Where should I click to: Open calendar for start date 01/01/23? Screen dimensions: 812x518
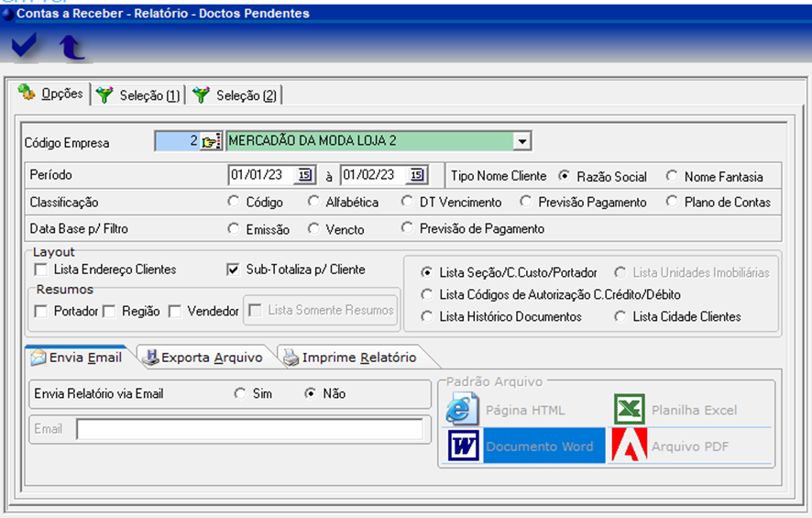point(305,175)
